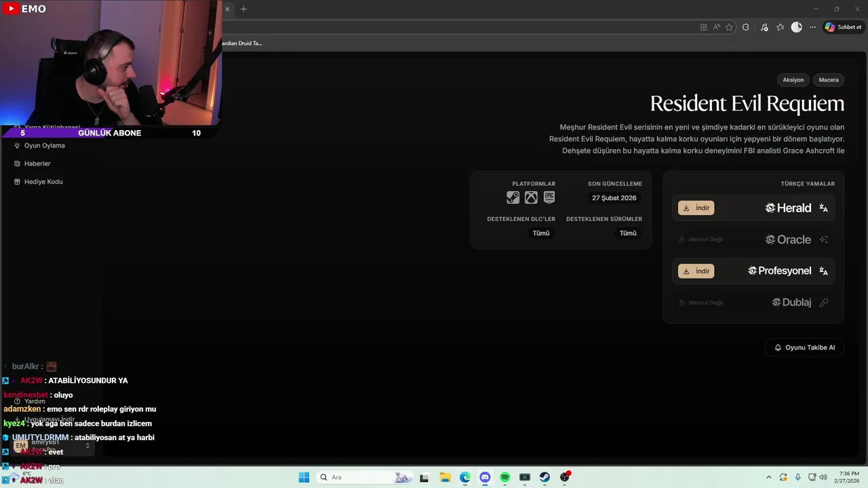This screenshot has width=868, height=488.
Task: Click the 27 Şubat 2026 update date
Action: click(614, 198)
